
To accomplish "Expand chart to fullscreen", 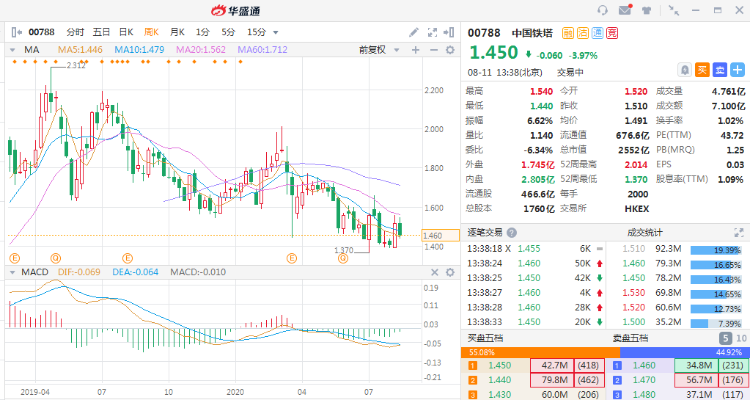I will tap(432, 32).
